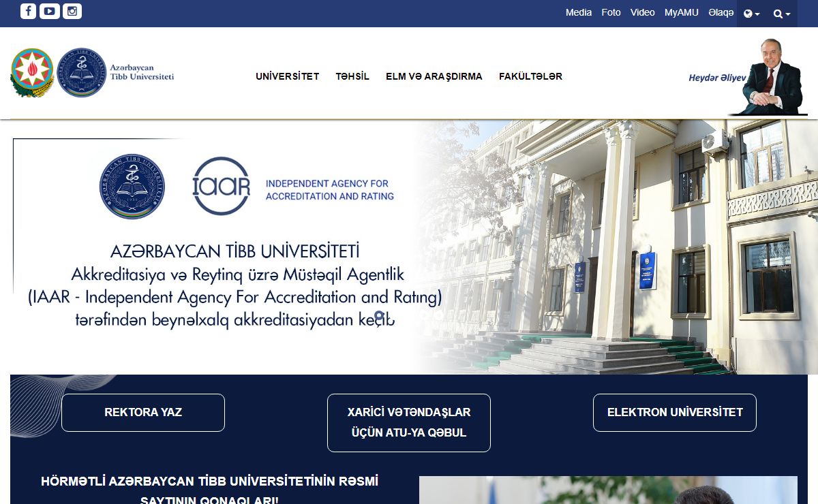Screen dimensions: 818x504
Task: Open the ELM VƏ ARAŞDIRMA menu
Action: pyautogui.click(x=434, y=76)
